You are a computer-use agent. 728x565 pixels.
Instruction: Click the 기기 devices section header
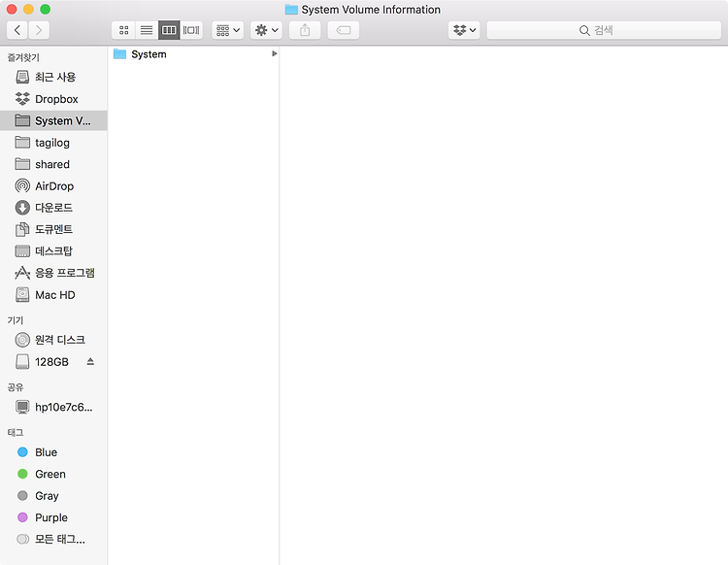tap(16, 320)
